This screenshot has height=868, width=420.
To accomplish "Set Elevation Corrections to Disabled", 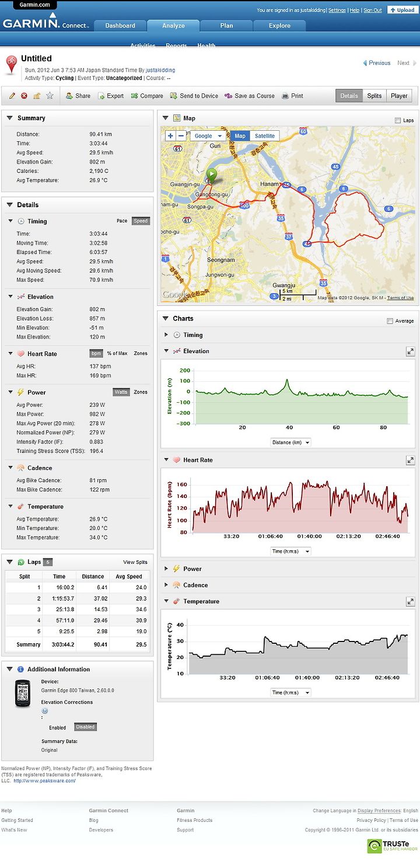I will click(85, 727).
